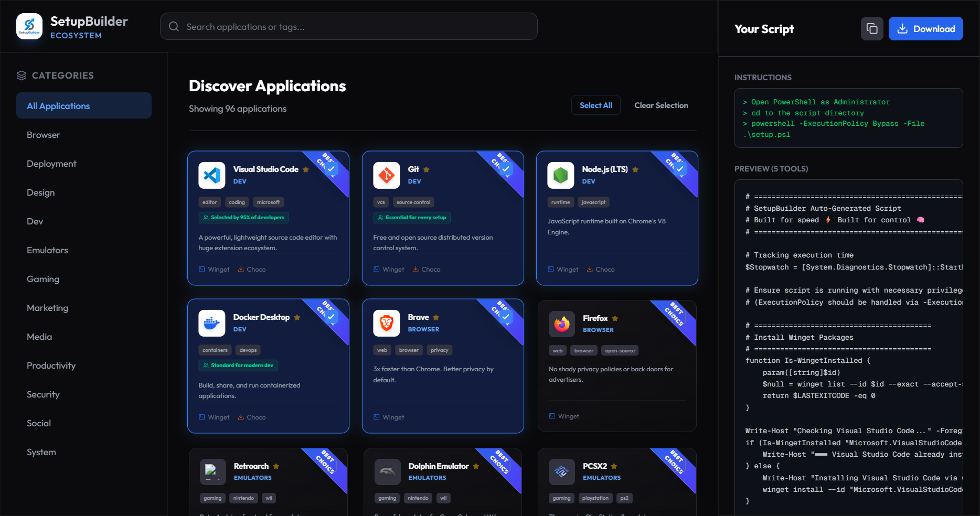Click the Git app icon
This screenshot has width=980, height=516.
[x=386, y=175]
